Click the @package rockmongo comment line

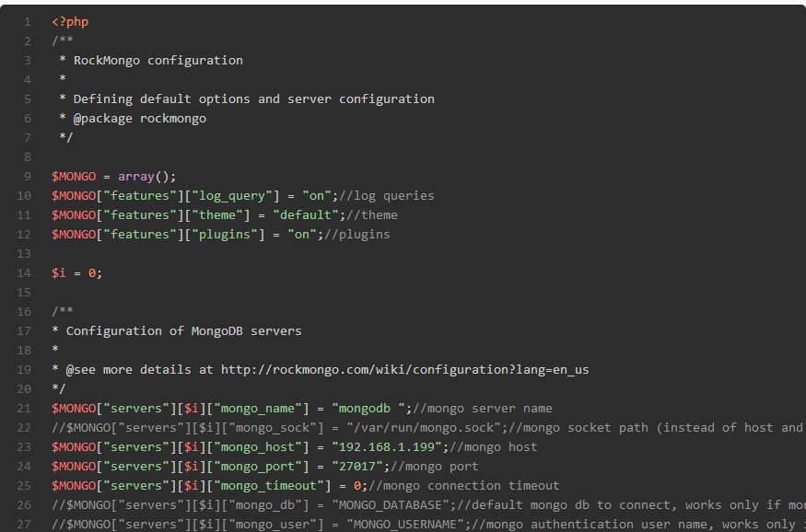139,118
